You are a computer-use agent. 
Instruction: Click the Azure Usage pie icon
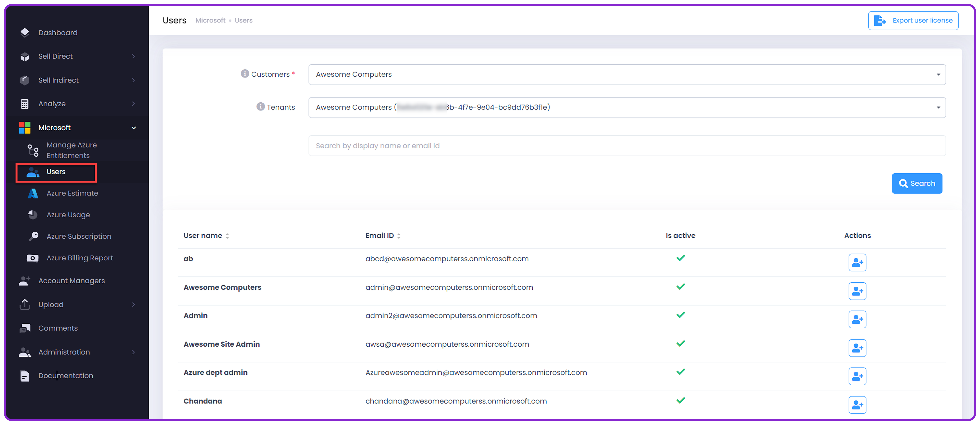coord(33,215)
